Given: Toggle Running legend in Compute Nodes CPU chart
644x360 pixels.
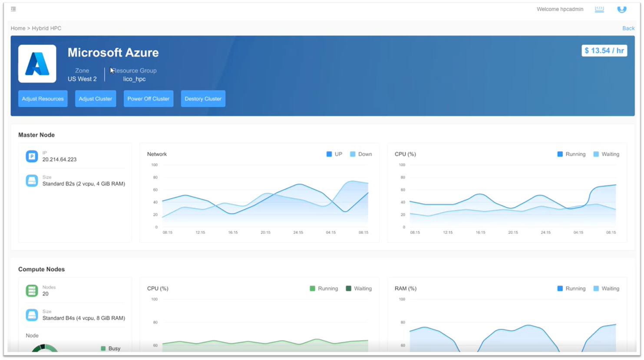Looking at the screenshot, I should tap(324, 288).
